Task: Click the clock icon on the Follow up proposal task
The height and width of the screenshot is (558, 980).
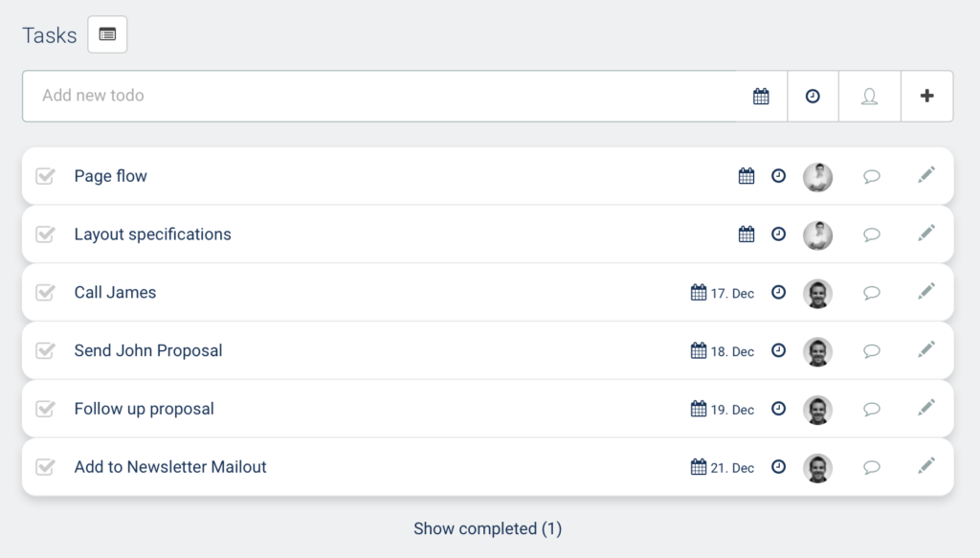Action: click(779, 409)
